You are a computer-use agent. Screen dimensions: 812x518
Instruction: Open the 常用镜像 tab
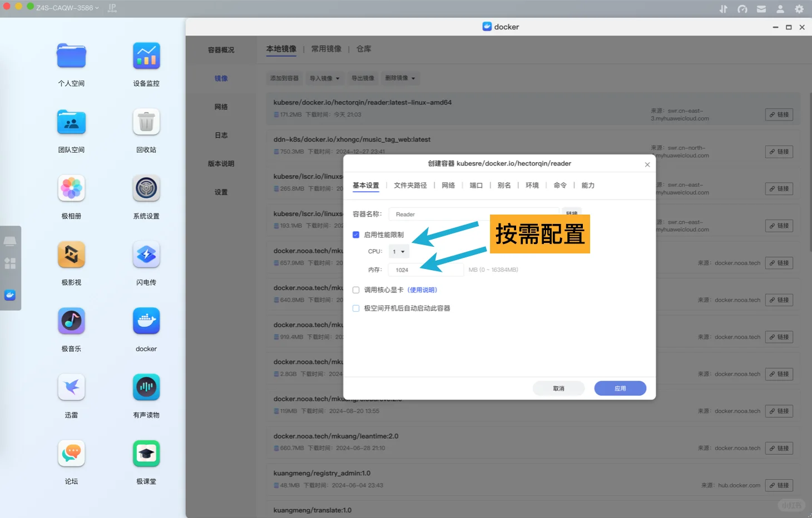(x=326, y=49)
